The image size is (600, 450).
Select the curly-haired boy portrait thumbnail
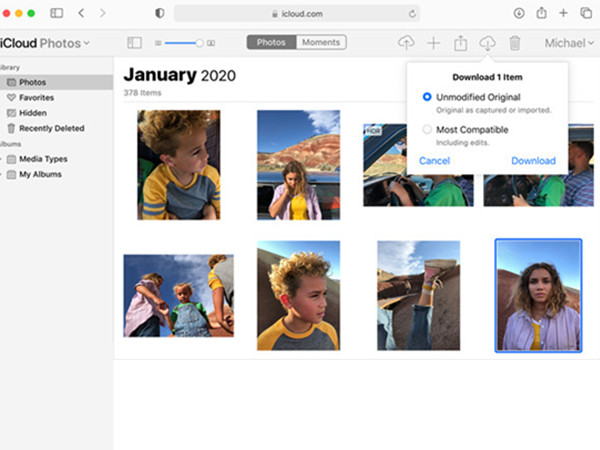tap(297, 295)
